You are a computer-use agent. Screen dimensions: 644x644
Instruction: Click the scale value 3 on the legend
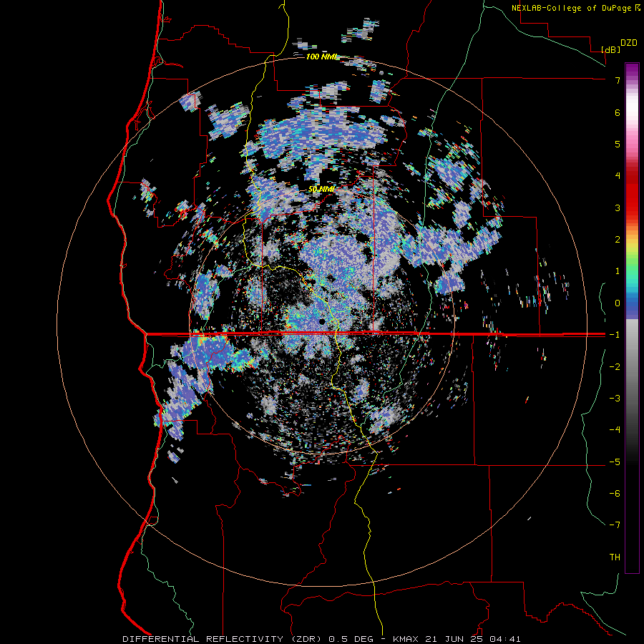pos(618,208)
